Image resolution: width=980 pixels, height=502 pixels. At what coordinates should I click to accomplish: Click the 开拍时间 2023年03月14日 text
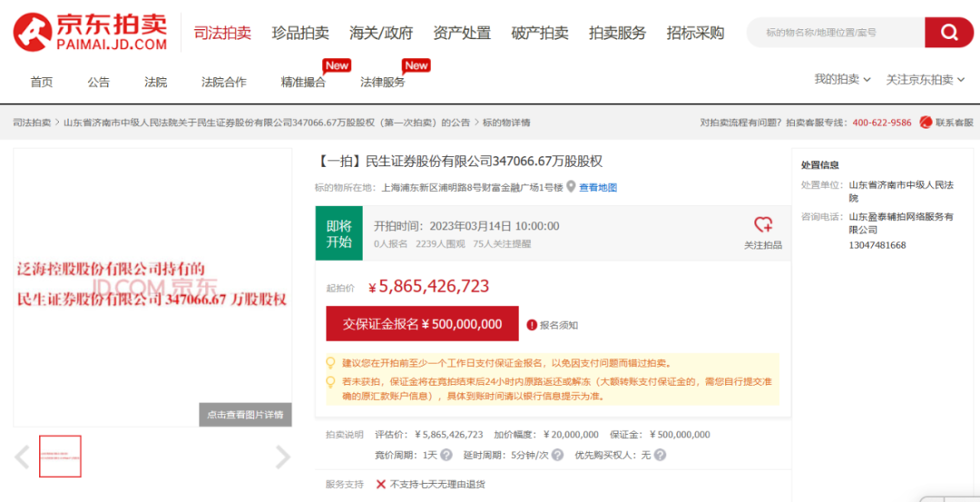466,226
